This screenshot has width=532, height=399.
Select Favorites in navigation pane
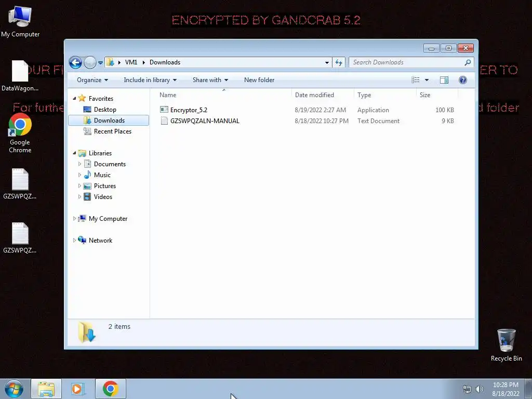coord(101,98)
